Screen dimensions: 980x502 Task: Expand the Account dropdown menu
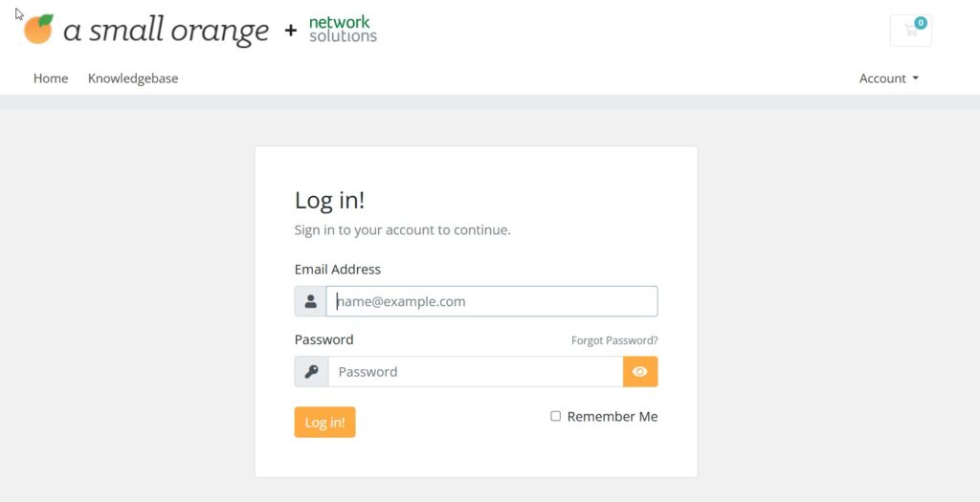tap(889, 78)
